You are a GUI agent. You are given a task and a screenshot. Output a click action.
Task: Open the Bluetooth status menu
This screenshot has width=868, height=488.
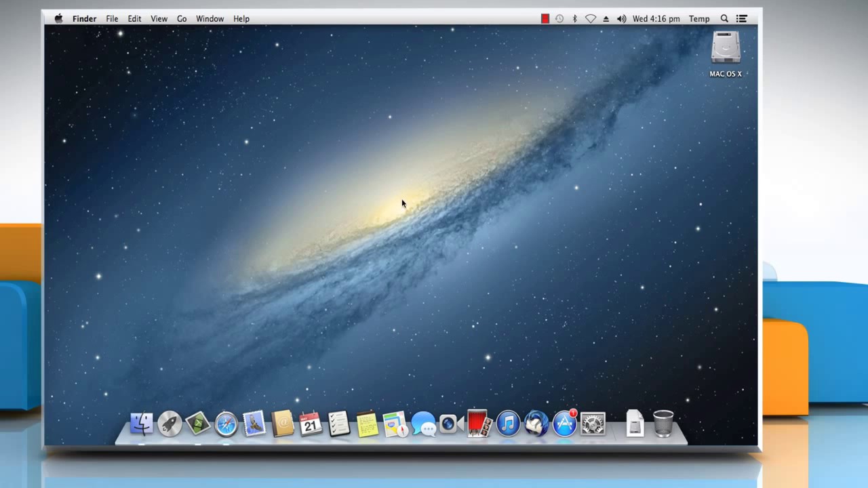point(574,19)
